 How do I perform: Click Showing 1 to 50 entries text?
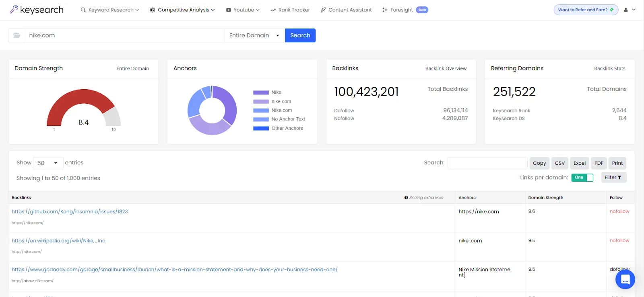point(58,178)
